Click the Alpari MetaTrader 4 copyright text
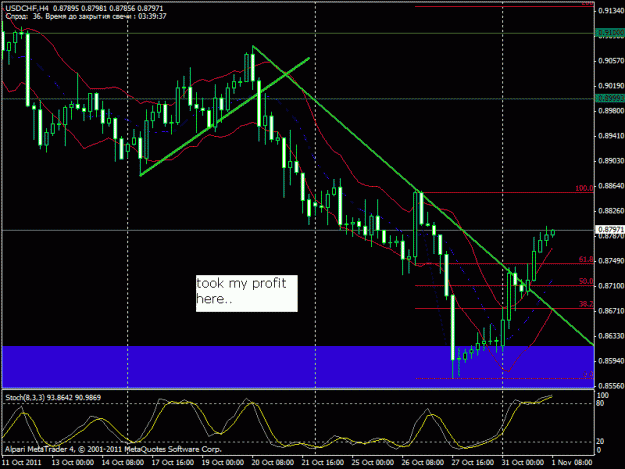 click(113, 449)
